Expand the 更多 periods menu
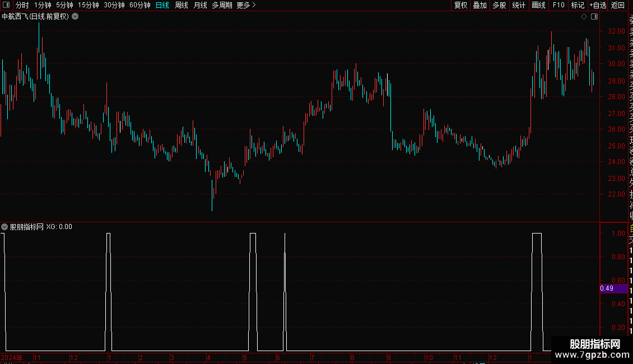The width and height of the screenshot is (633, 364). 246,5
